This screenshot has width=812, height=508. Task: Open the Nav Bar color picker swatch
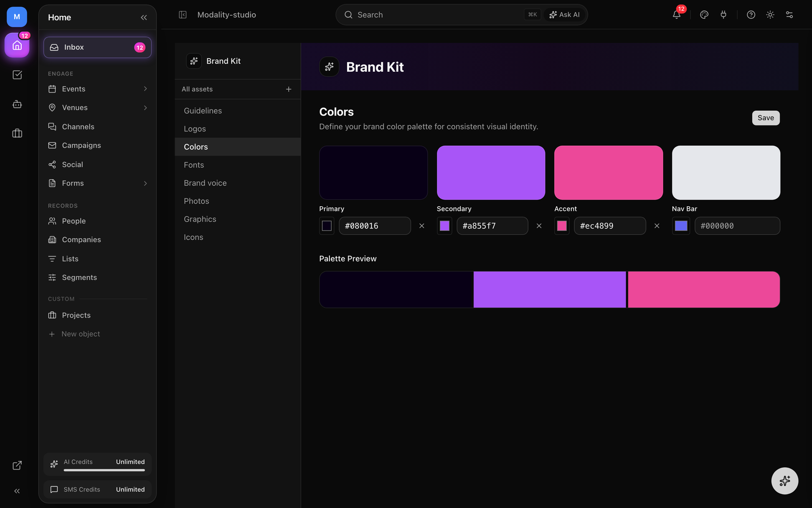tap(681, 226)
